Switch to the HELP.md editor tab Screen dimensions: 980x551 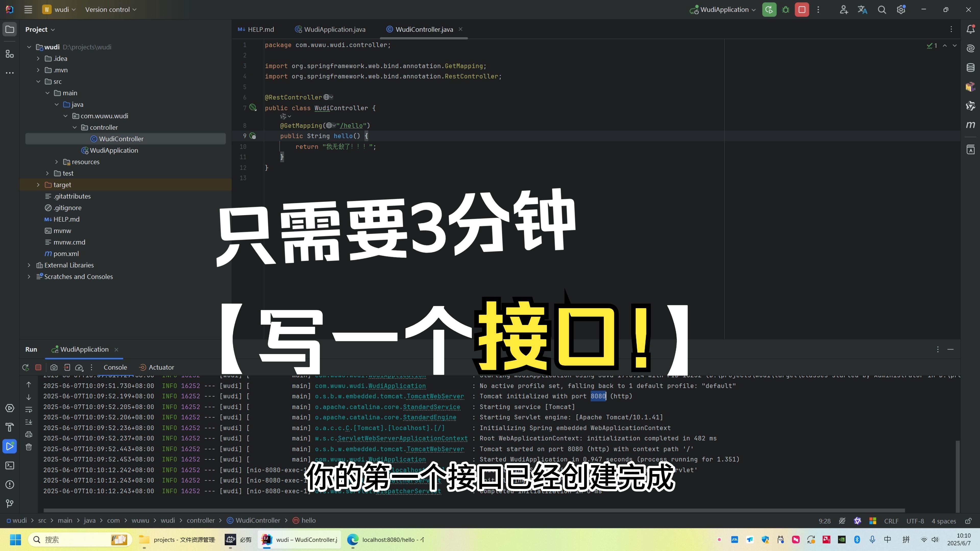tap(256, 29)
